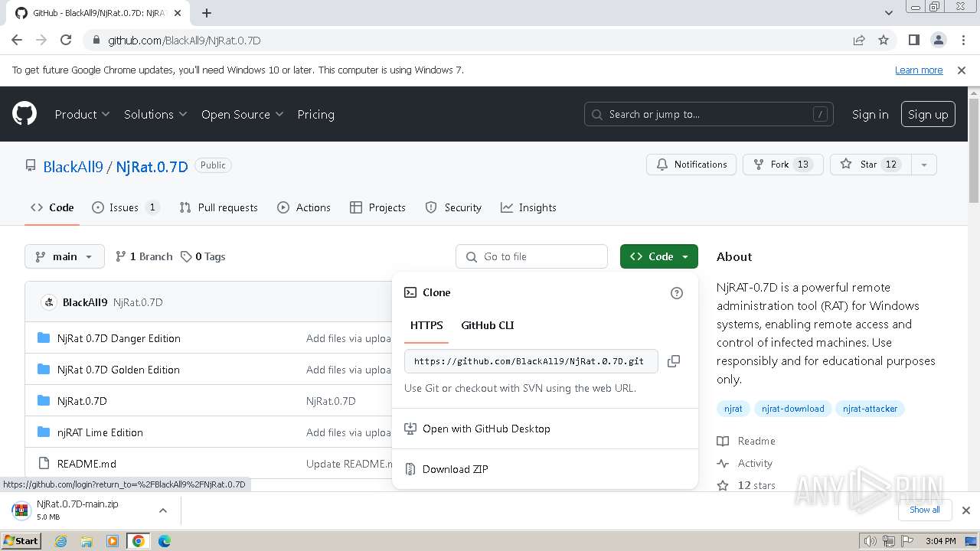Viewport: 980px width, 551px height.
Task: Copy the clone URL to clipboard
Action: [x=674, y=361]
